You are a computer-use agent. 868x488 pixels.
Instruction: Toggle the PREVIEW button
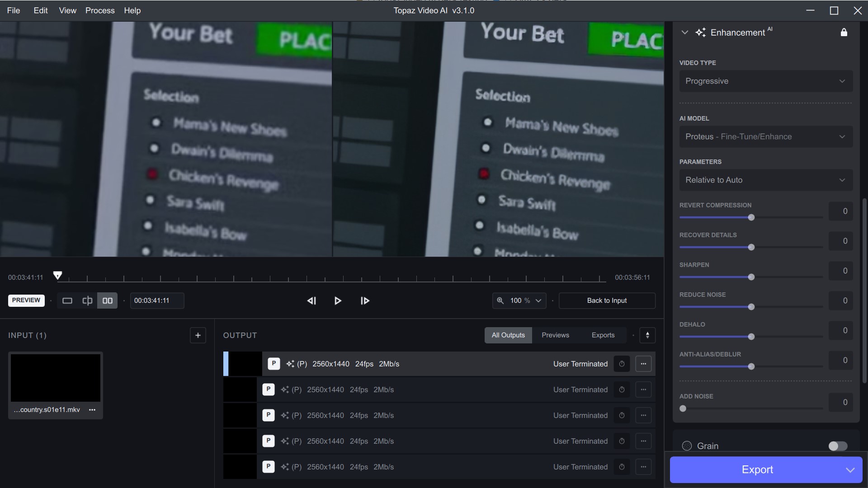coord(26,300)
